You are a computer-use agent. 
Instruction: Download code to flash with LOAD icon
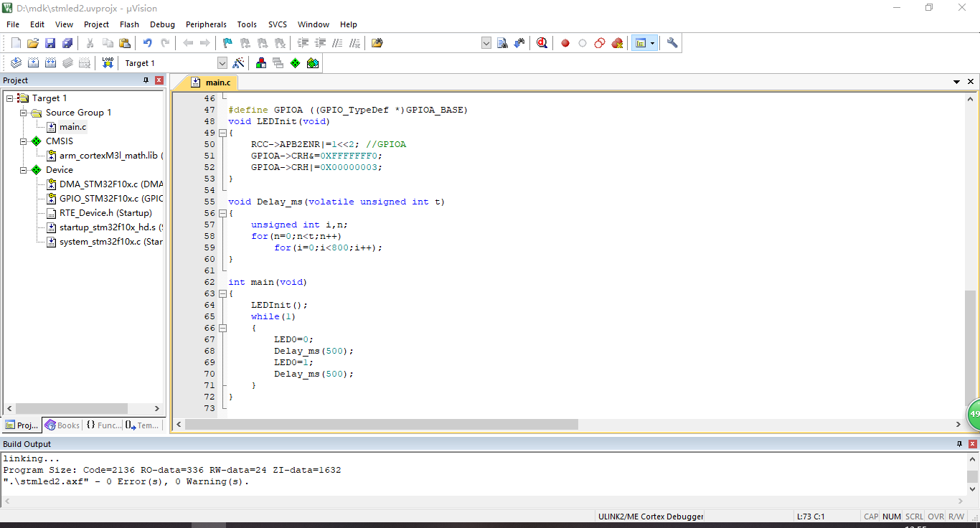[108, 63]
